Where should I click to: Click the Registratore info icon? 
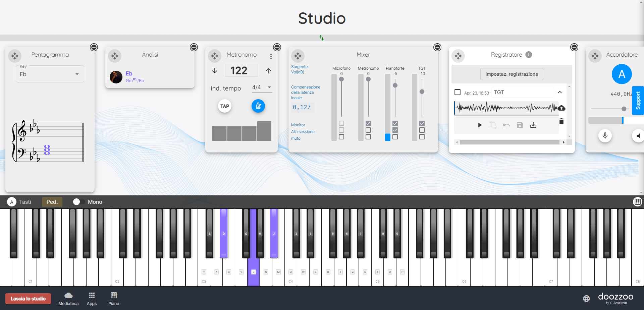pyautogui.click(x=529, y=55)
